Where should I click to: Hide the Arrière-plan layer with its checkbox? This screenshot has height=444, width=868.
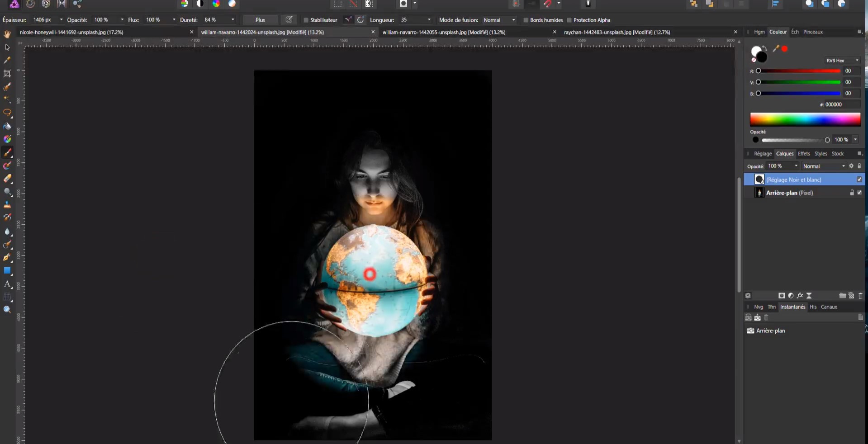(x=859, y=193)
